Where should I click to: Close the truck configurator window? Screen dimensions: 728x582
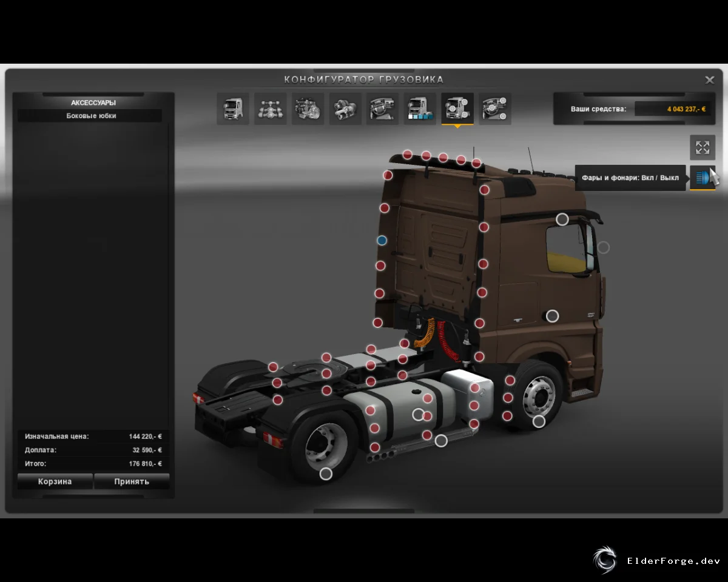(709, 79)
